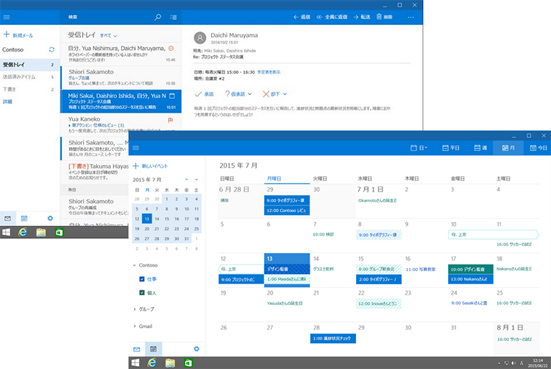Image resolution: width=551 pixels, height=369 pixels.
Task: Click the Contoso account sync icon
Action: tap(52, 50)
